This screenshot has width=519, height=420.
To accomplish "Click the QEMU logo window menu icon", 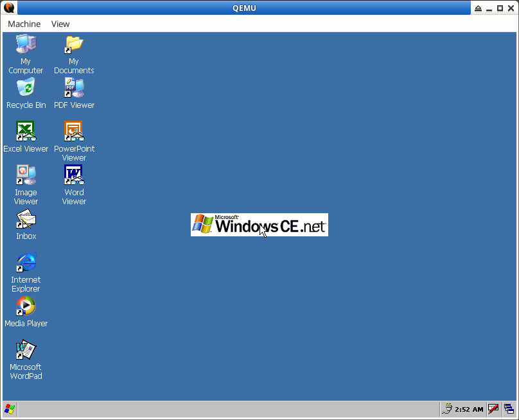I will click(9, 8).
